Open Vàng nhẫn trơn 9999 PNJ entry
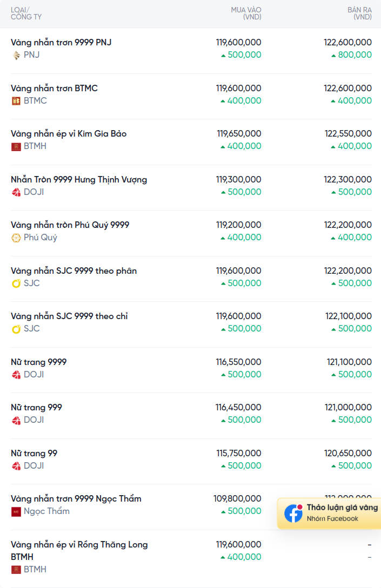Viewport: 381px width, 588px height. pyautogui.click(x=61, y=42)
